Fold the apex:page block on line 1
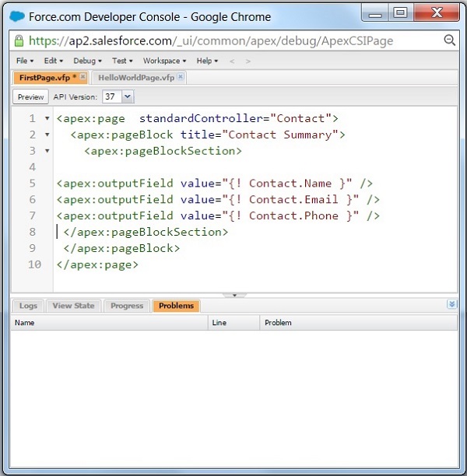This screenshot has width=467, height=476. (47, 118)
